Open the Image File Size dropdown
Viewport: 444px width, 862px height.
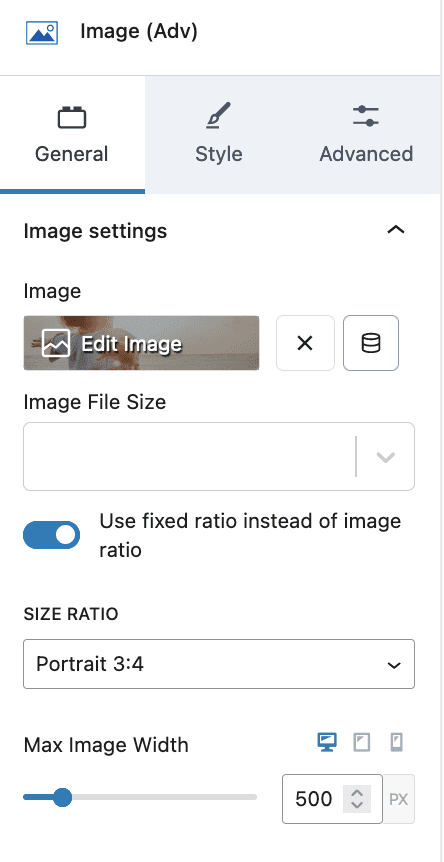pyautogui.click(x=219, y=456)
